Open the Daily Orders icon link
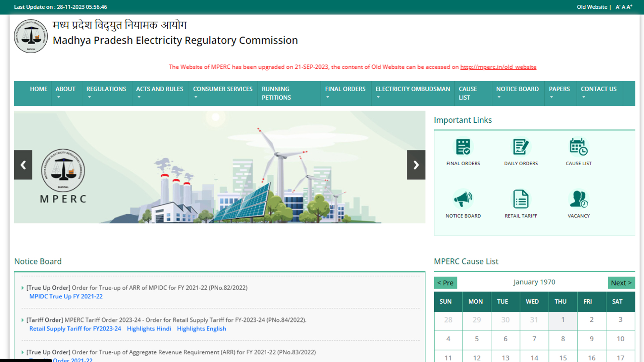 click(x=521, y=147)
